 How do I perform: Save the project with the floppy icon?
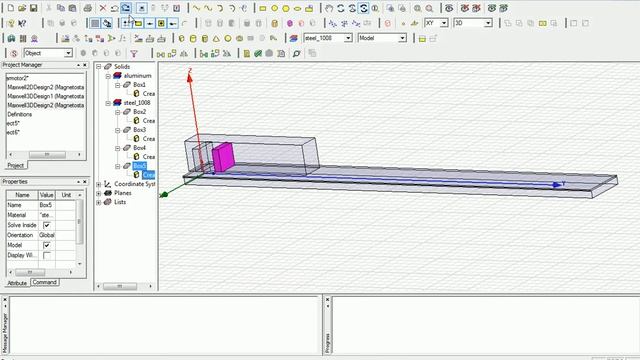[33, 8]
